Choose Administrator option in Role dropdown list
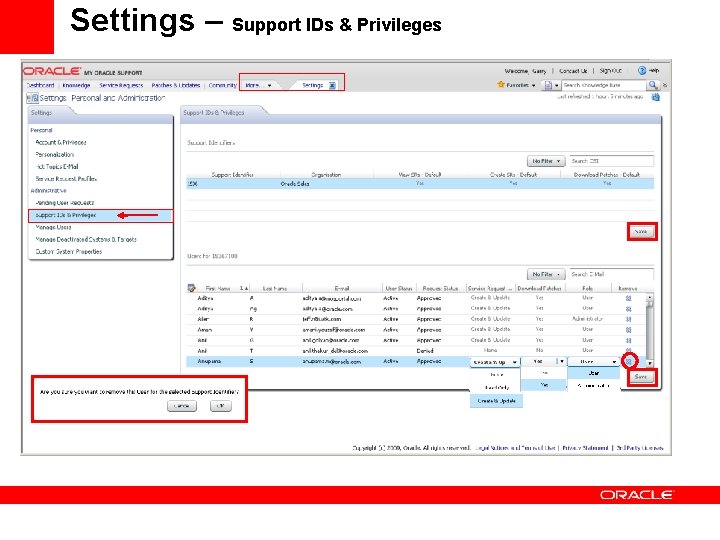Image resolution: width=720 pixels, height=540 pixels. click(594, 385)
